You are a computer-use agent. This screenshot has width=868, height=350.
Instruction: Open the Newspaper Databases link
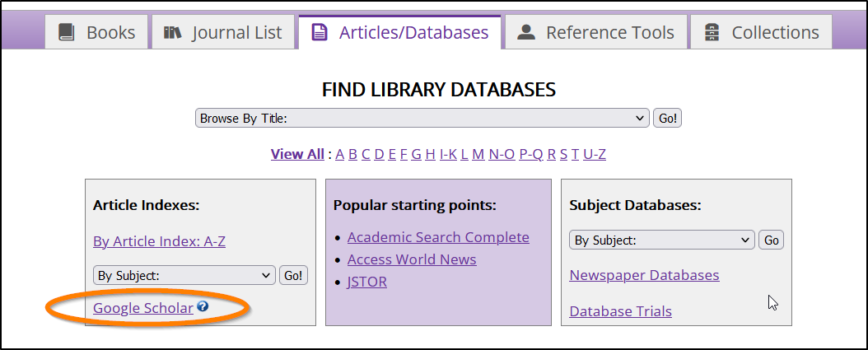pyautogui.click(x=644, y=275)
